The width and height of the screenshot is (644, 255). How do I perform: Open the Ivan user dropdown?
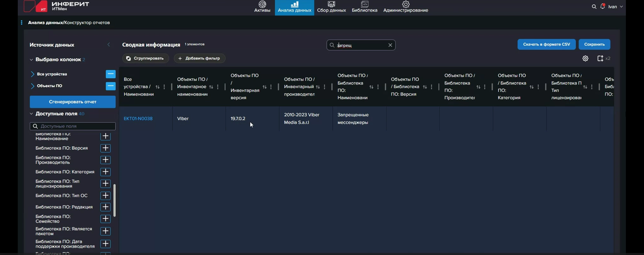pyautogui.click(x=615, y=7)
